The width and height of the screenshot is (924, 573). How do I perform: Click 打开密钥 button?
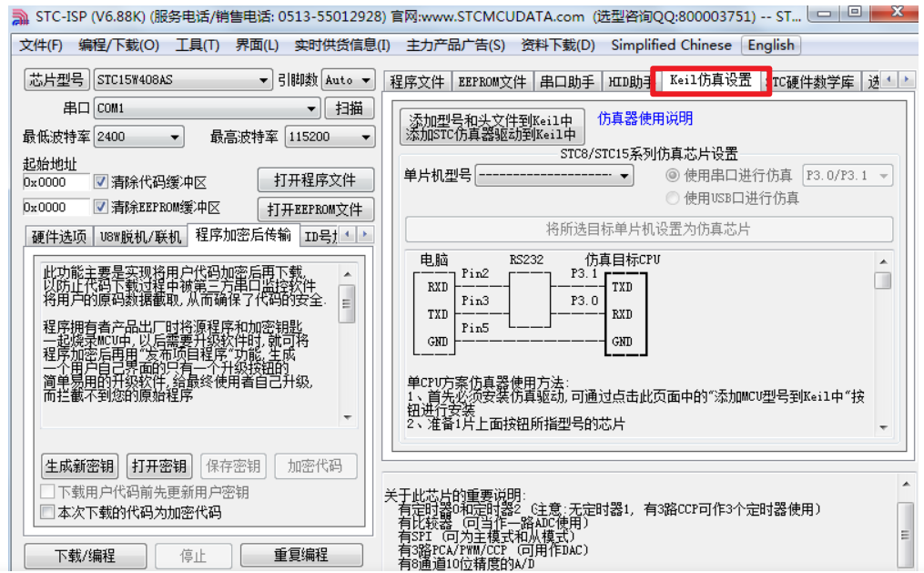click(x=158, y=466)
